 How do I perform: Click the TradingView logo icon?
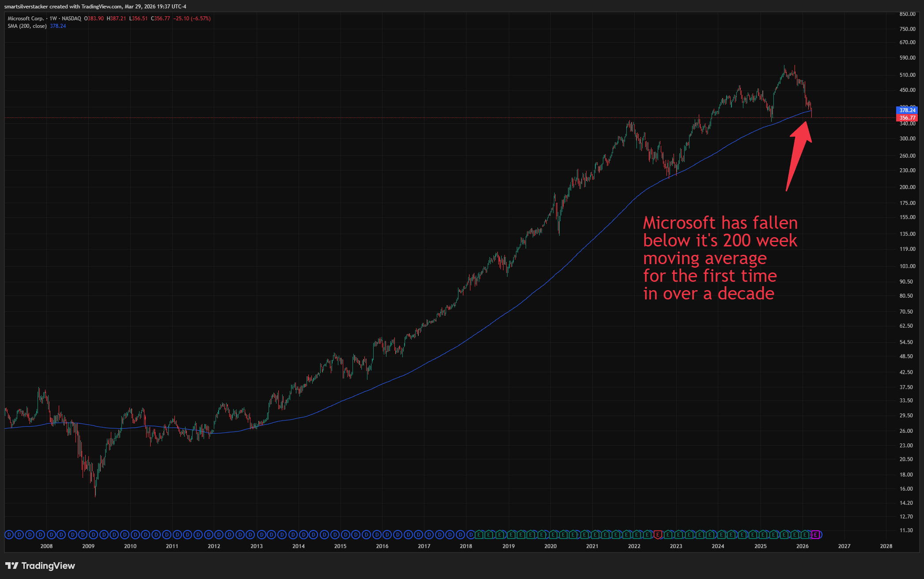point(11,566)
